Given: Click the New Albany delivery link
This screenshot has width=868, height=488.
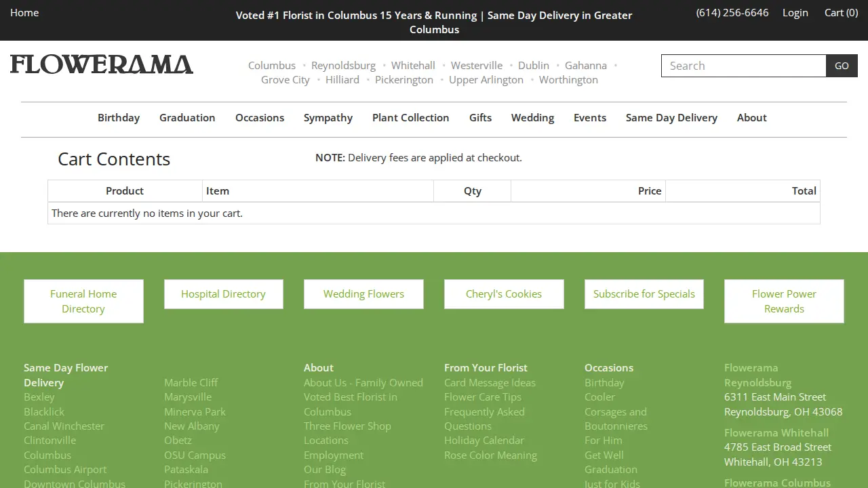Looking at the screenshot, I should 191,426.
